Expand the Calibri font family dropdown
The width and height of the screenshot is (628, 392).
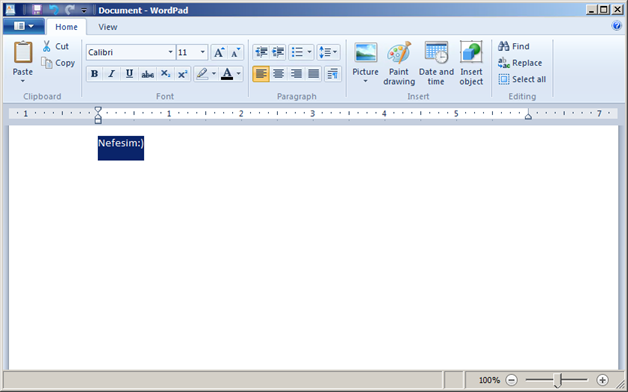click(x=170, y=52)
